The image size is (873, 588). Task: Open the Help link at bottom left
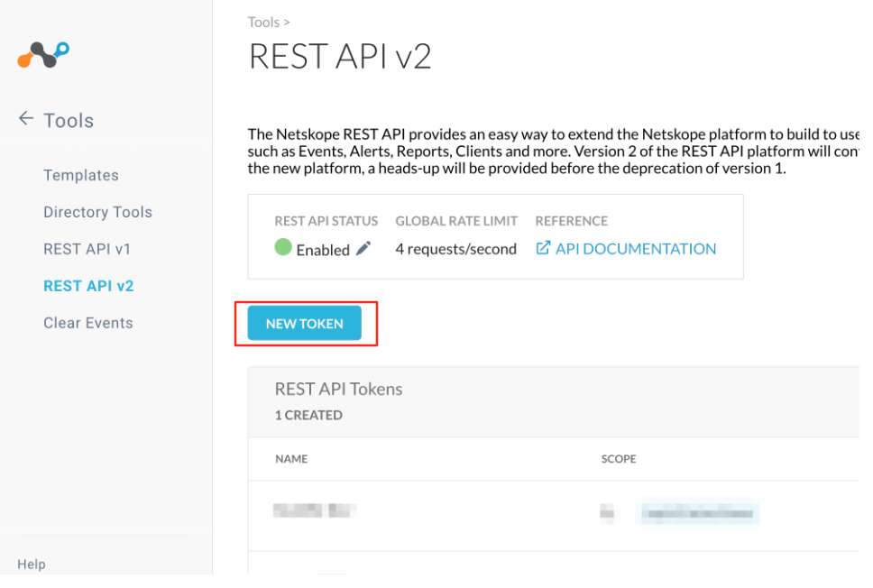point(32,564)
